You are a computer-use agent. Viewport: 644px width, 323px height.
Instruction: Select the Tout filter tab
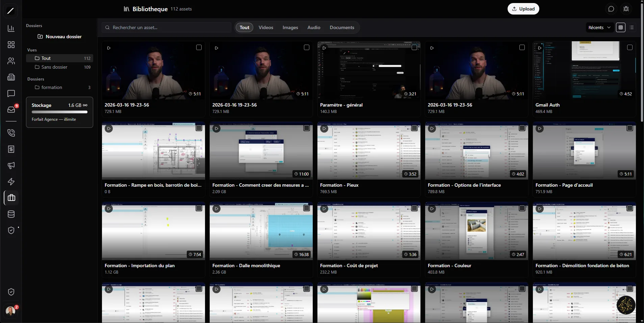[244, 27]
